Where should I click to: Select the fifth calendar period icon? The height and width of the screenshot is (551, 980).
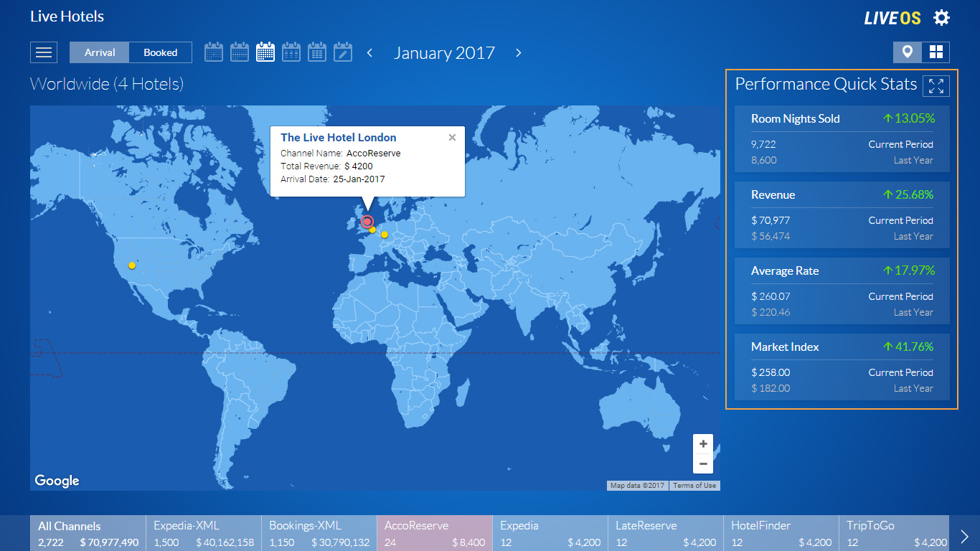click(x=317, y=52)
